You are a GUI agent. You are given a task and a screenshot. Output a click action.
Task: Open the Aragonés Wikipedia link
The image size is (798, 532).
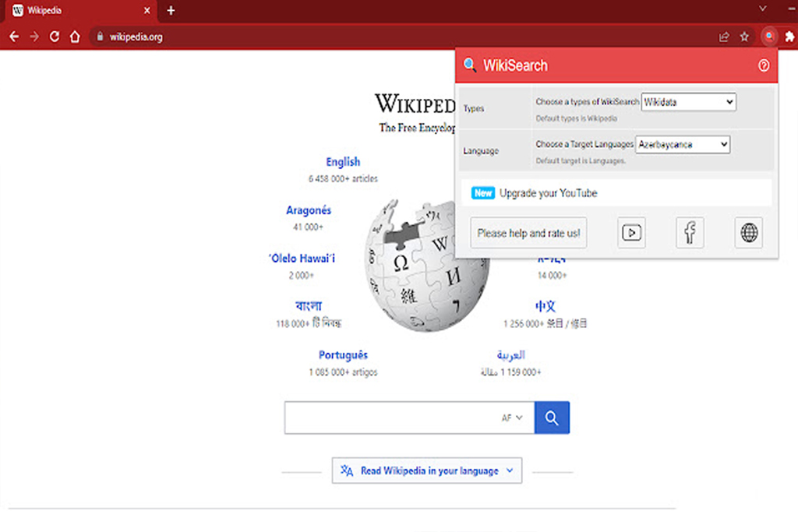tap(309, 210)
